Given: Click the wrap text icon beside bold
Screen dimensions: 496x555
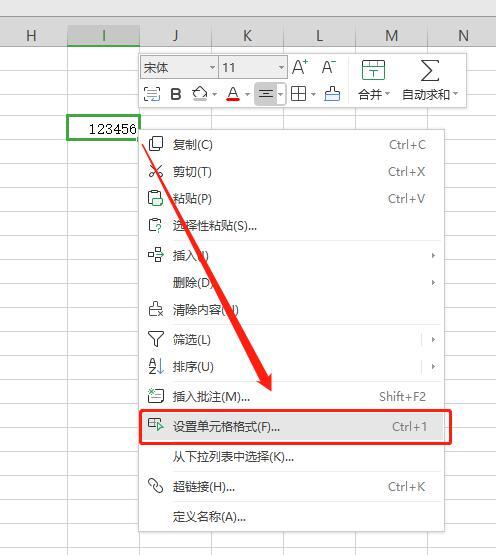Looking at the screenshot, I should (x=152, y=94).
